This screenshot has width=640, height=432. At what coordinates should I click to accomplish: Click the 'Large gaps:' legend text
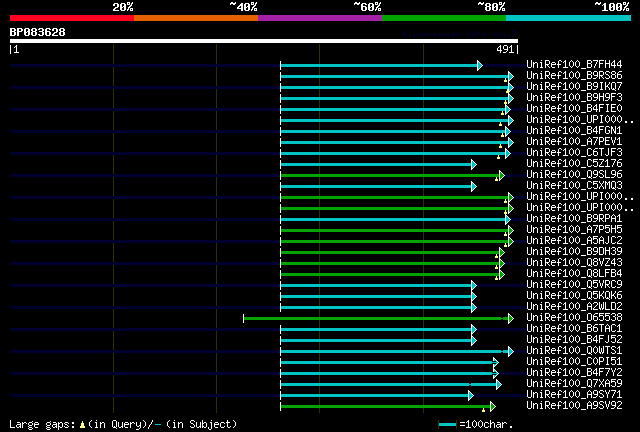42,425
